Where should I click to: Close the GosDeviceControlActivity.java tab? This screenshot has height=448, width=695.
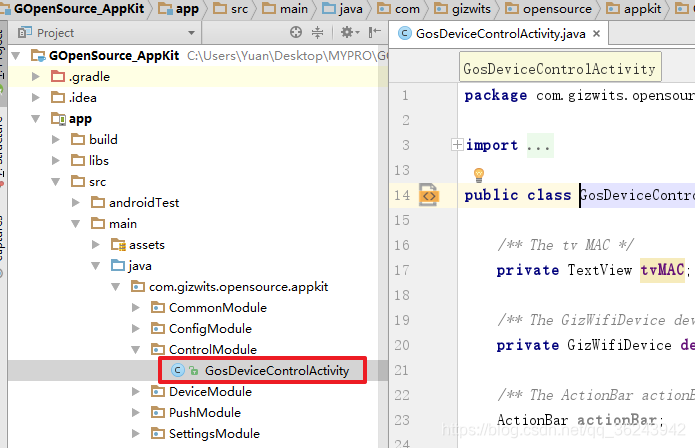(x=597, y=34)
